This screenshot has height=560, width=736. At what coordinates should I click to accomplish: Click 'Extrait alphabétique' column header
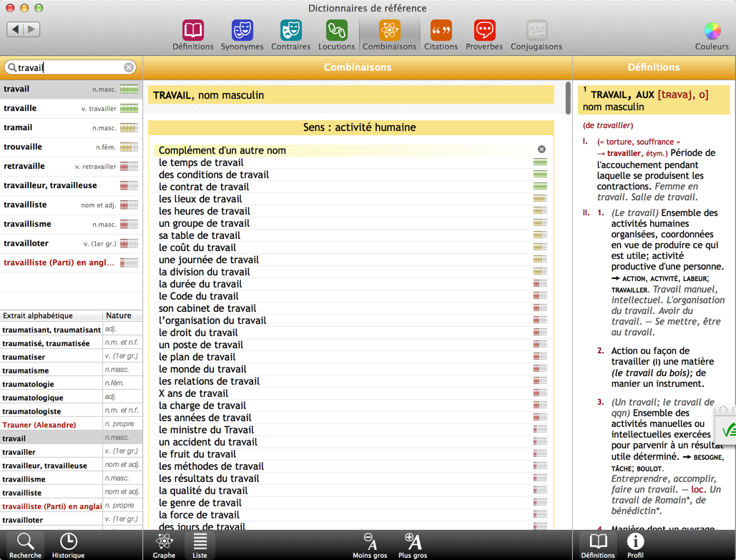click(x=51, y=315)
